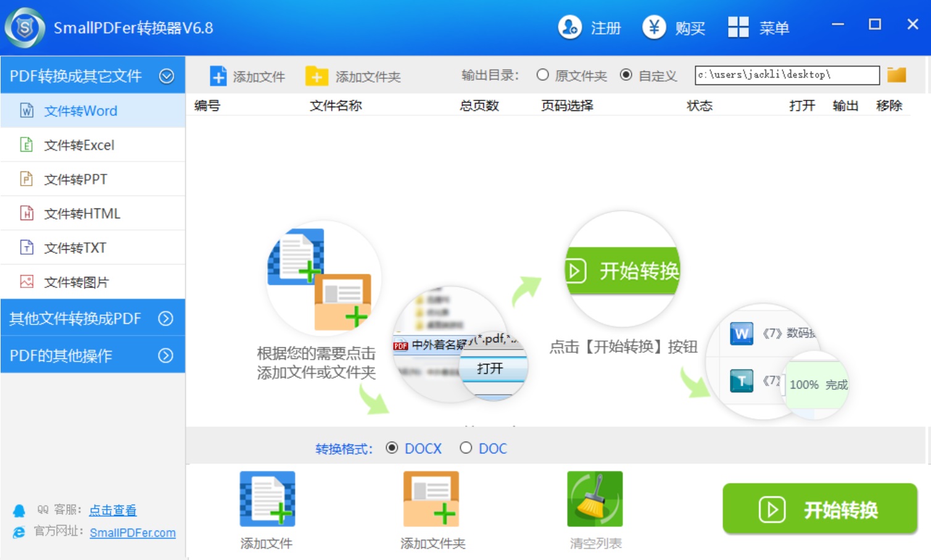Select 文件转Word in sidebar

(x=93, y=110)
